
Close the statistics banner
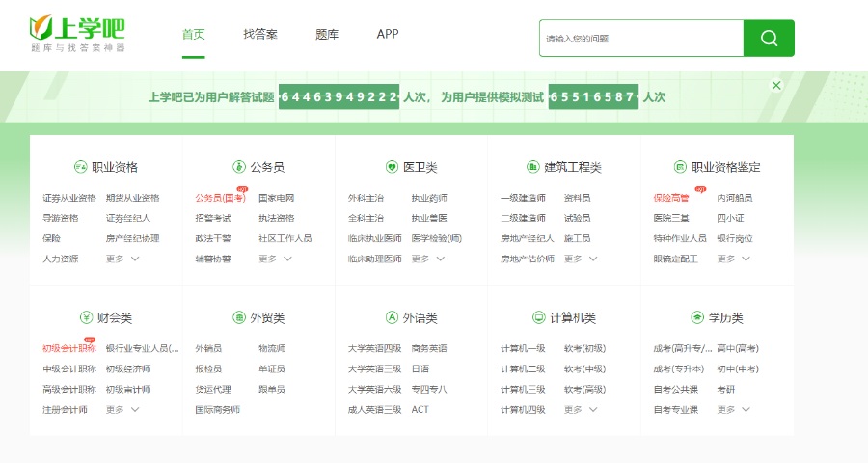(776, 85)
